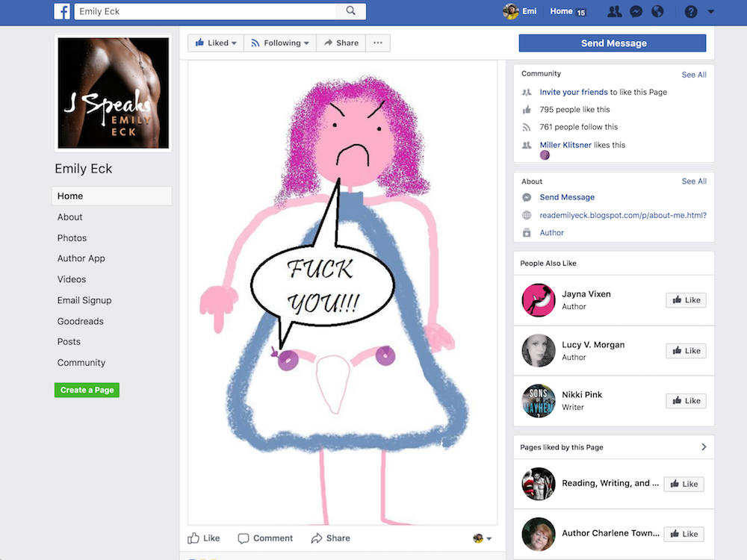This screenshot has width=747, height=560.
Task: Click the green Create a Page button
Action: (87, 390)
